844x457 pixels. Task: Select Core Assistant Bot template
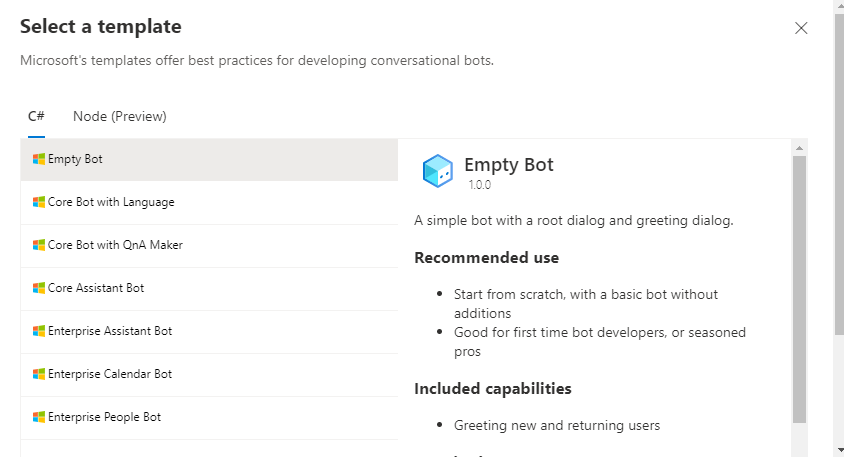click(209, 288)
